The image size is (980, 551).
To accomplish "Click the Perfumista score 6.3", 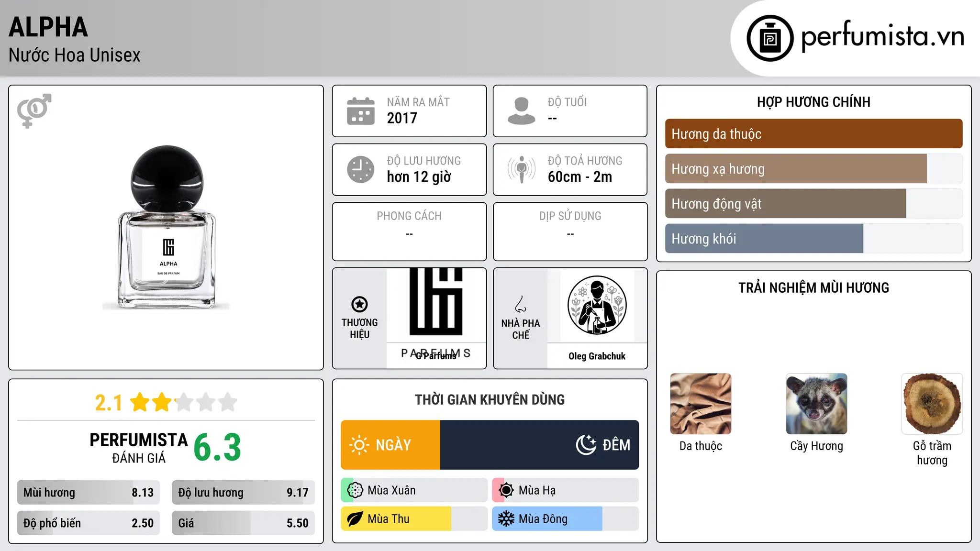I will click(217, 447).
